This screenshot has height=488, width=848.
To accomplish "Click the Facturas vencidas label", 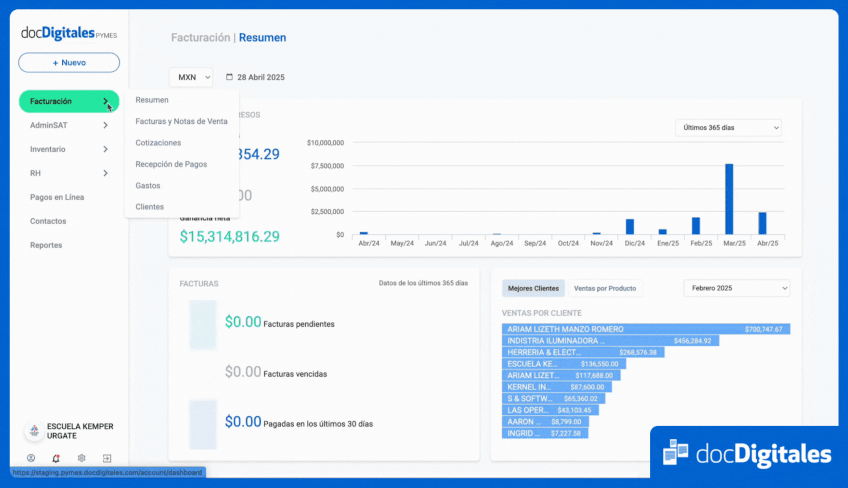I will (x=295, y=374).
